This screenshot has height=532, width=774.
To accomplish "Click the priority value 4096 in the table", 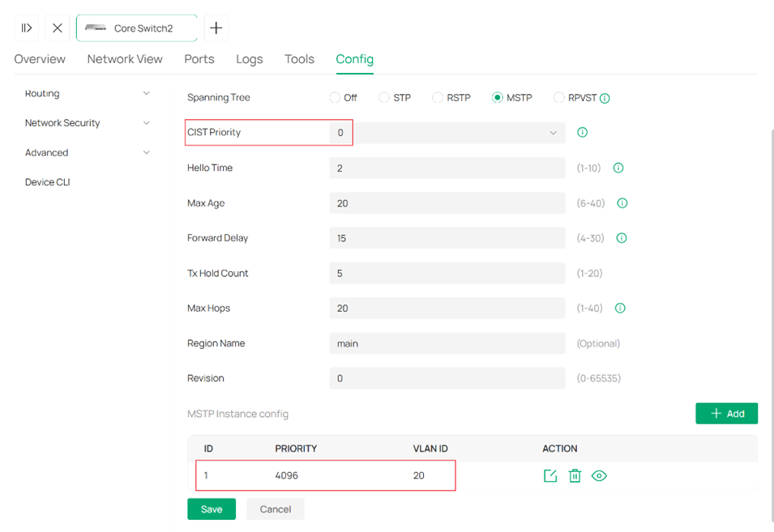I will coord(286,476).
